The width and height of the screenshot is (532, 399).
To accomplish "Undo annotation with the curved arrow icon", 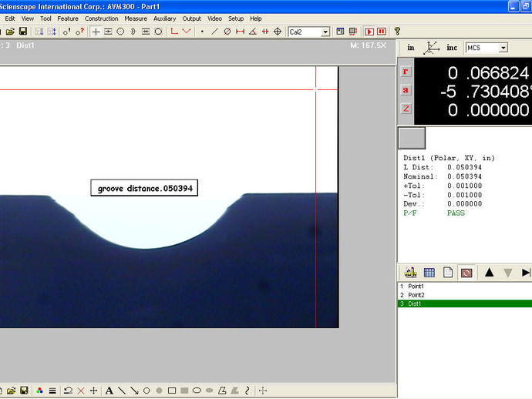I will [68, 391].
